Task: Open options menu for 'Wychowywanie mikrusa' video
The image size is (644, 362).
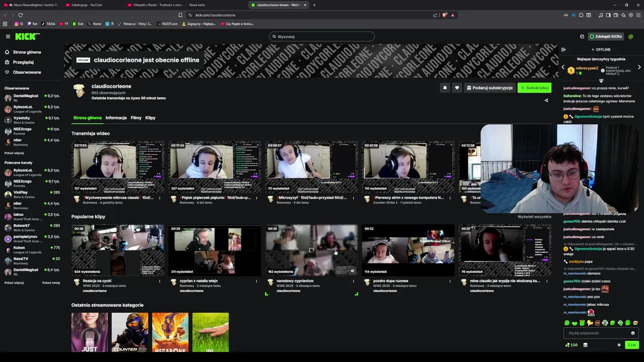Action: pos(160,198)
